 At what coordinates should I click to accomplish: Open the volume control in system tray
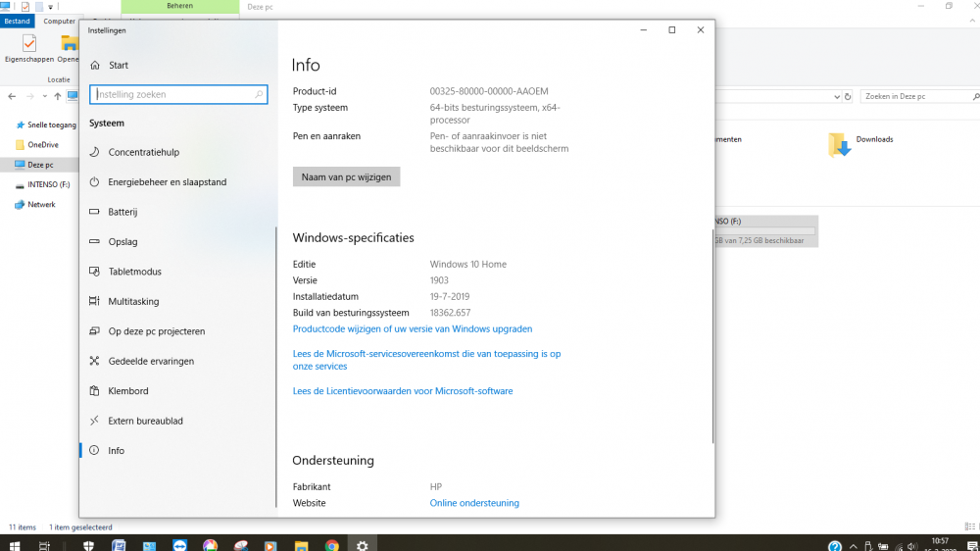[913, 547]
